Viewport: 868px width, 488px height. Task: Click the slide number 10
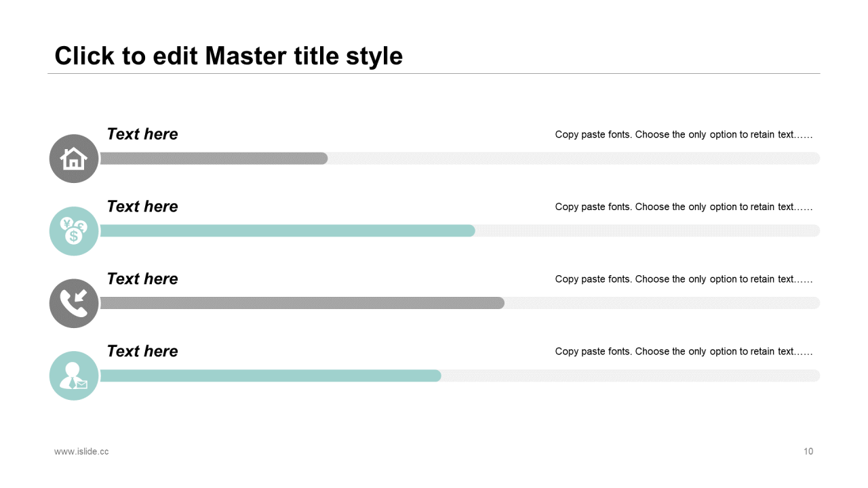point(808,451)
